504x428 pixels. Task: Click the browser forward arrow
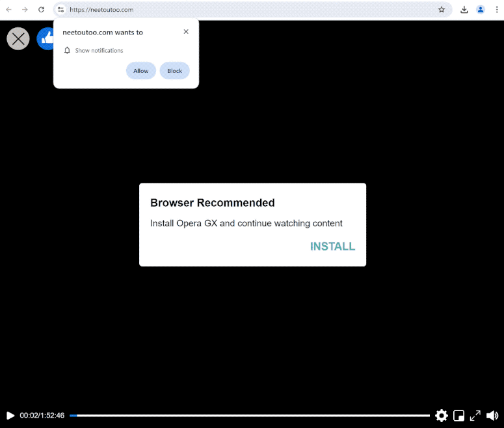(x=25, y=10)
